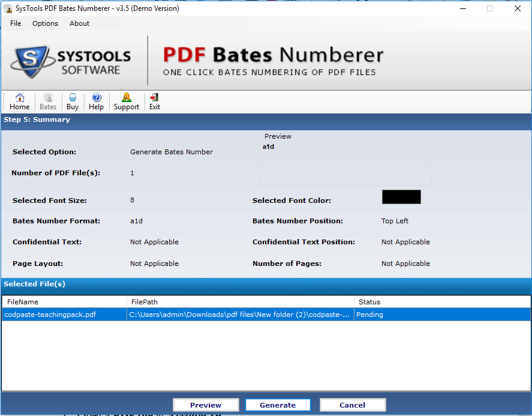
Task: Click the Cancel button
Action: (352, 405)
